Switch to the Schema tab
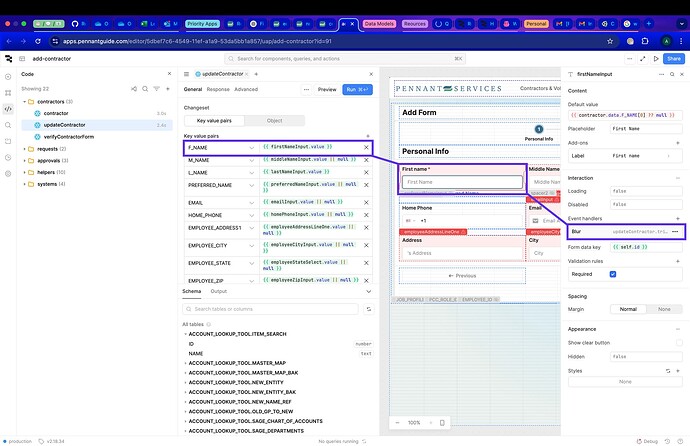This screenshot has width=690, height=446. click(191, 291)
